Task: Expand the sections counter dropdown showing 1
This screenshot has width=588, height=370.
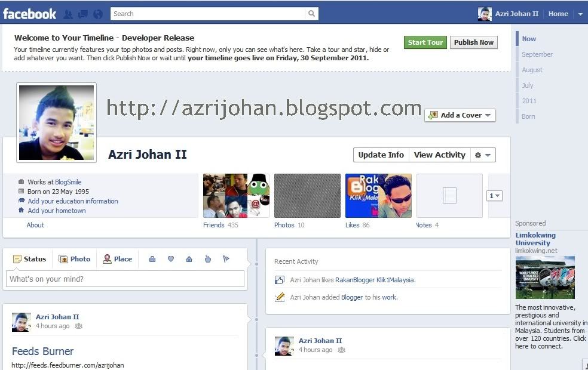Action: click(494, 196)
